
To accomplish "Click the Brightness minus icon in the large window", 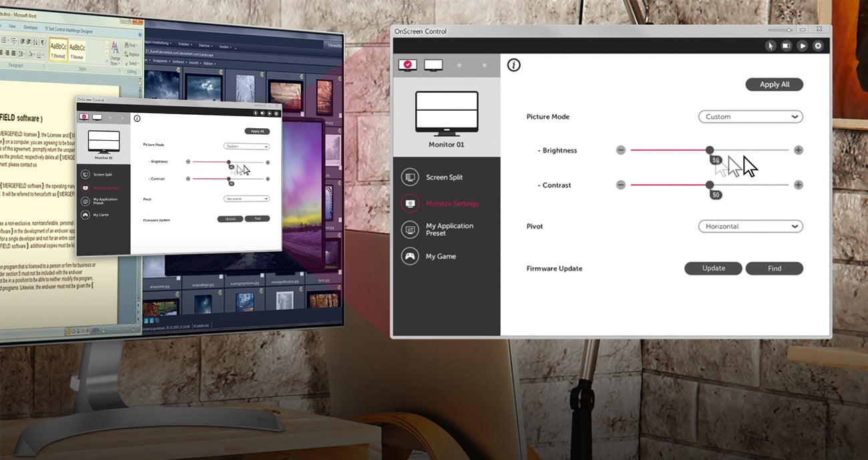I will point(621,150).
